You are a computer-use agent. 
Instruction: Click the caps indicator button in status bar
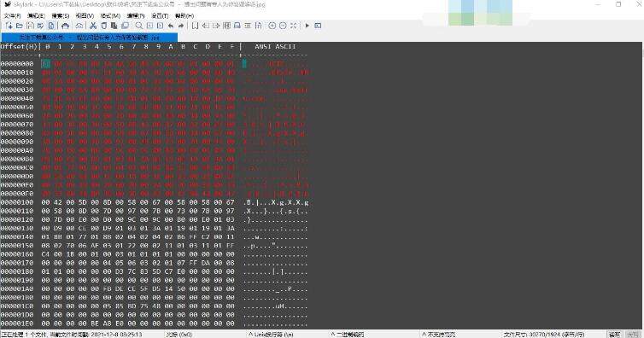(x=633, y=335)
